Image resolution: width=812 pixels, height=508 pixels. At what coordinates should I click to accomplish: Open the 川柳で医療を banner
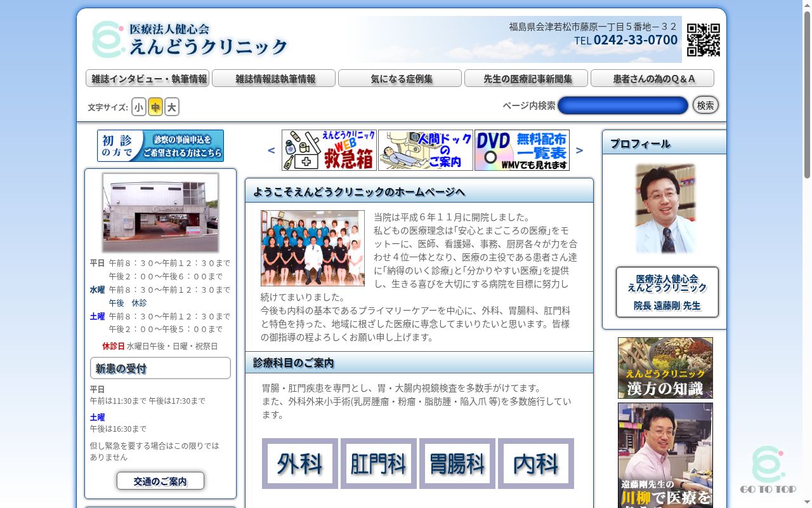(665, 455)
